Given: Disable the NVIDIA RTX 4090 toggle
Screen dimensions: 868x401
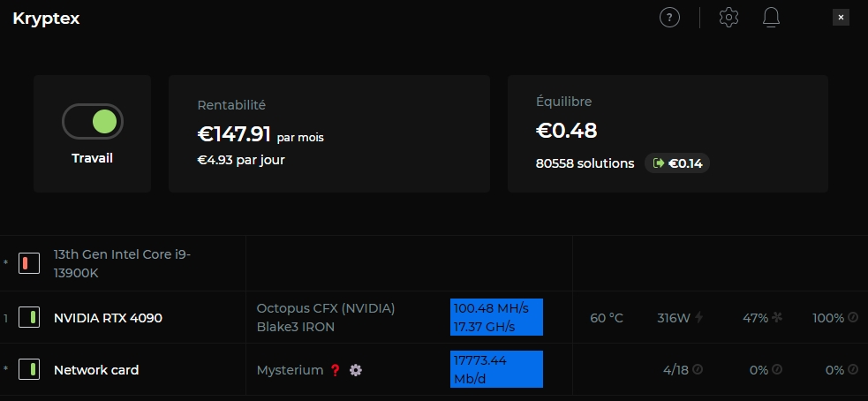Looking at the screenshot, I should click(29, 317).
